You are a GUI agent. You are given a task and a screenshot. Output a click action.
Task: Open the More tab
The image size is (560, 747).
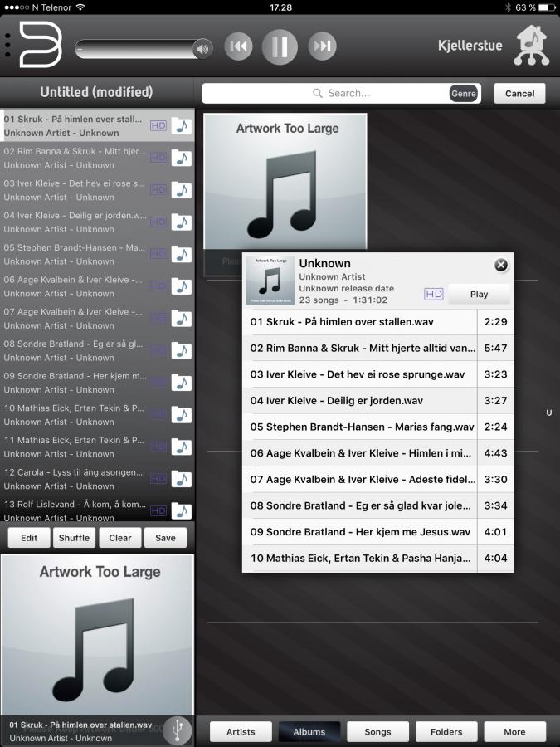click(514, 732)
